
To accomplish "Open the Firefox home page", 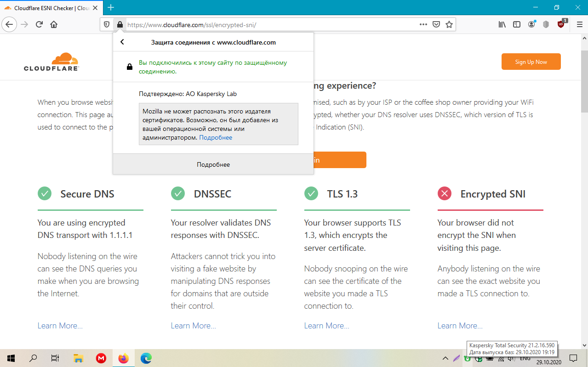I will click(x=54, y=24).
